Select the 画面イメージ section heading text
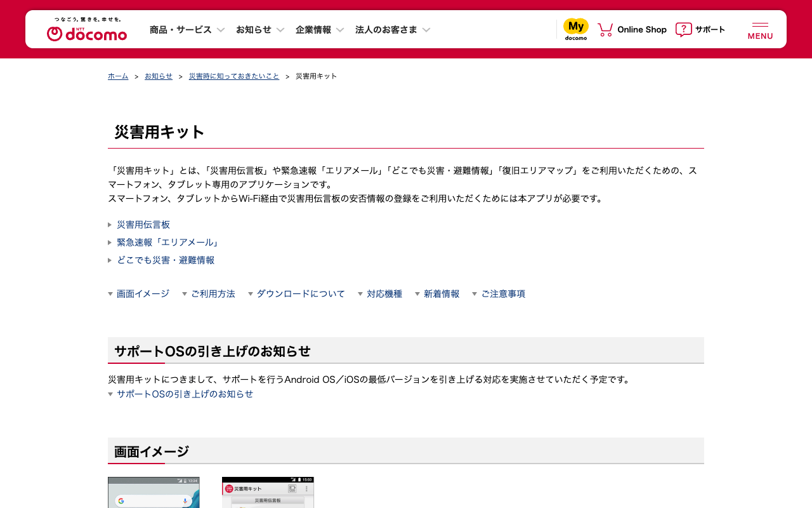This screenshot has height=508, width=812. coord(152,451)
